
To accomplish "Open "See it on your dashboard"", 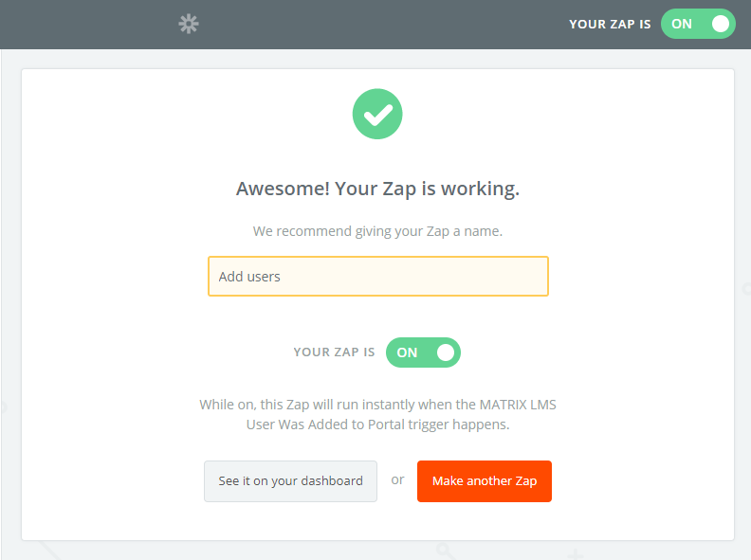I will [x=290, y=481].
